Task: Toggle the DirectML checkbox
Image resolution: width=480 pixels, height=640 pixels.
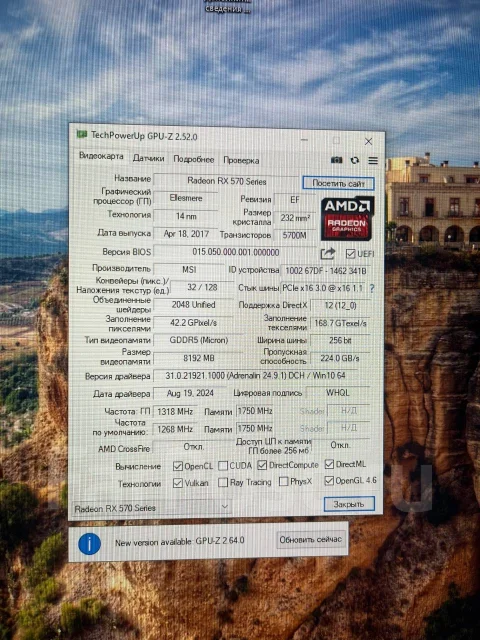Action: 329,464
